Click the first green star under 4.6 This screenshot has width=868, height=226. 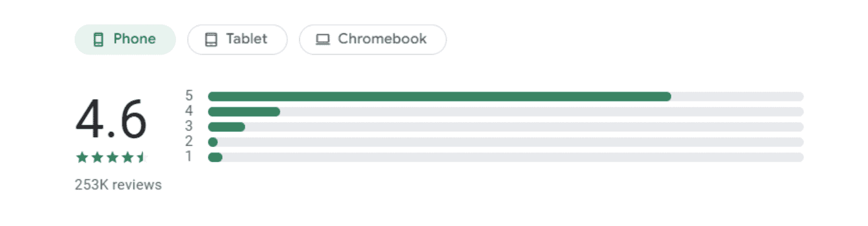pos(81,158)
